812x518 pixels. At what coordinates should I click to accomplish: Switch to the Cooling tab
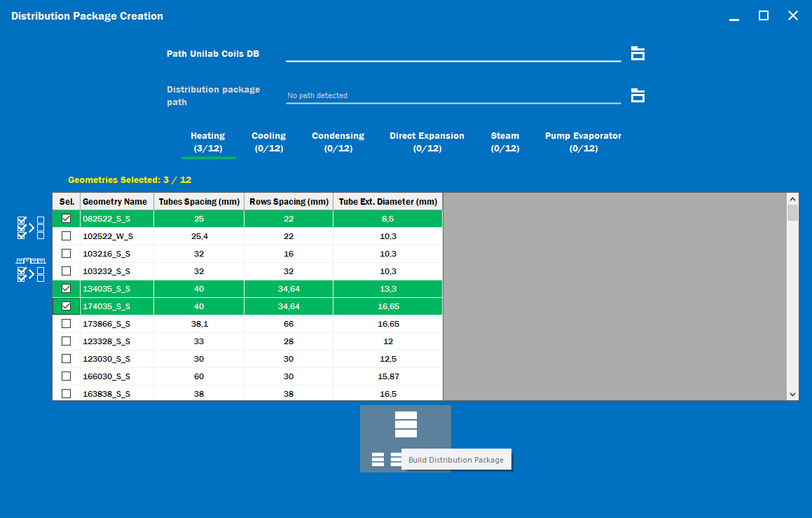tap(269, 142)
